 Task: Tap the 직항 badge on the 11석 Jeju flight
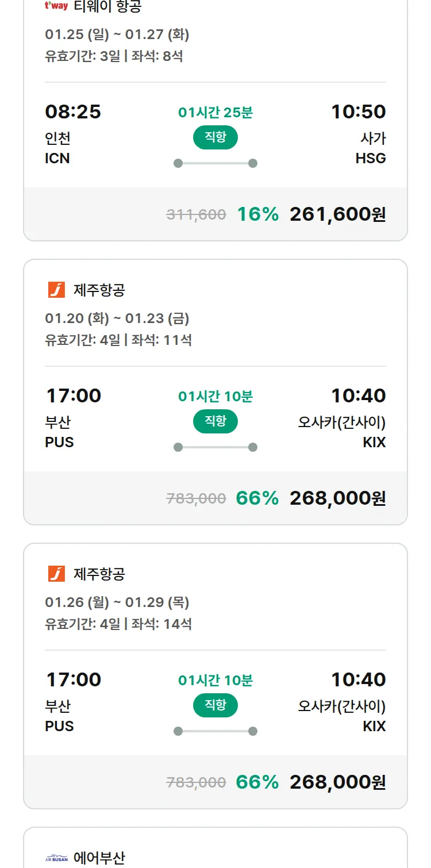click(x=215, y=421)
